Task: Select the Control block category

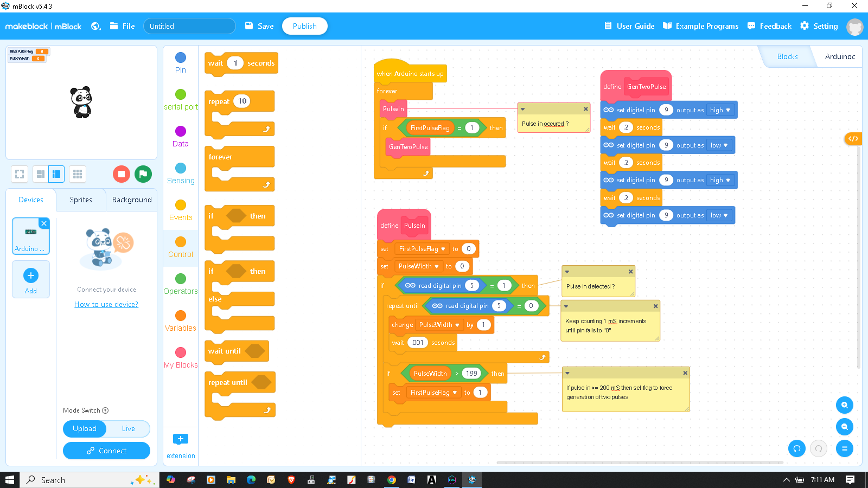Action: click(181, 247)
